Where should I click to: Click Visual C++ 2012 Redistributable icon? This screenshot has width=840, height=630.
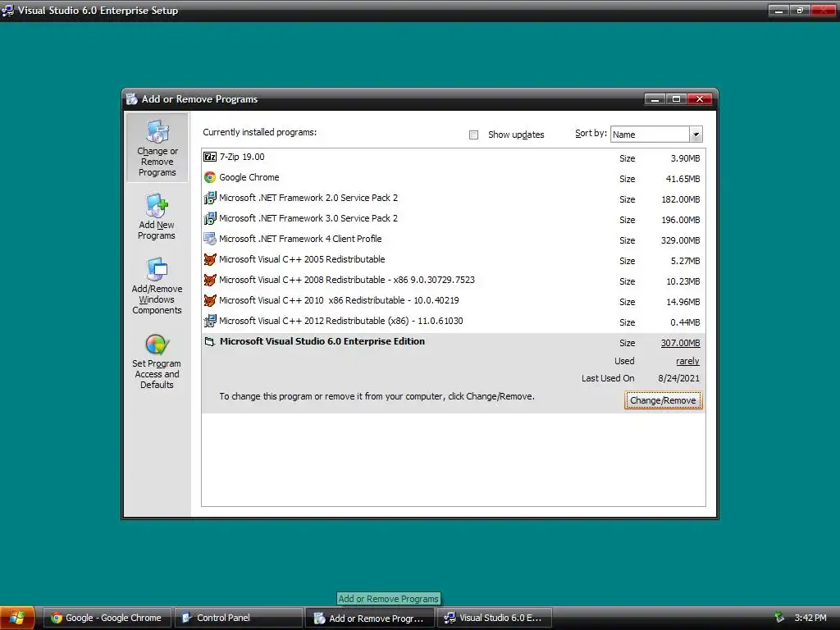point(210,322)
